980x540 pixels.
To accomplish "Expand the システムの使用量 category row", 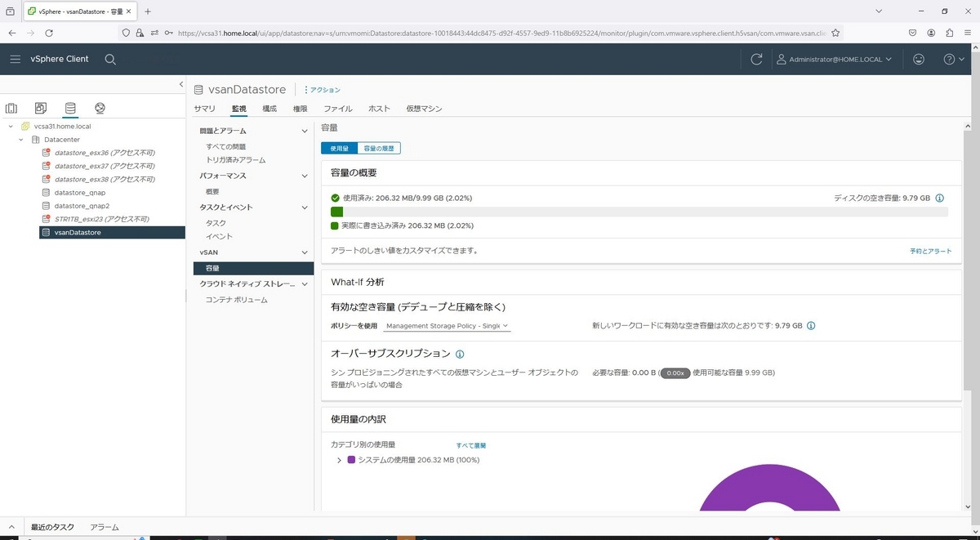I will (339, 460).
